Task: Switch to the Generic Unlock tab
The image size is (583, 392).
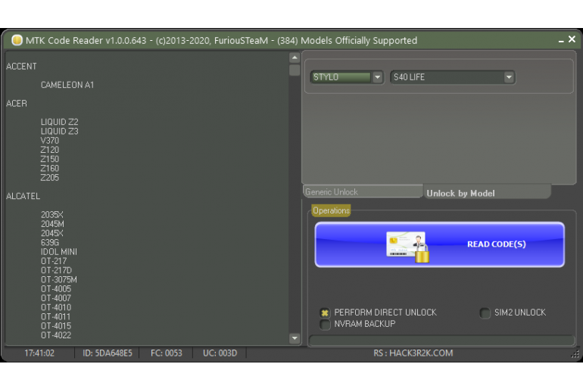Action: point(363,191)
